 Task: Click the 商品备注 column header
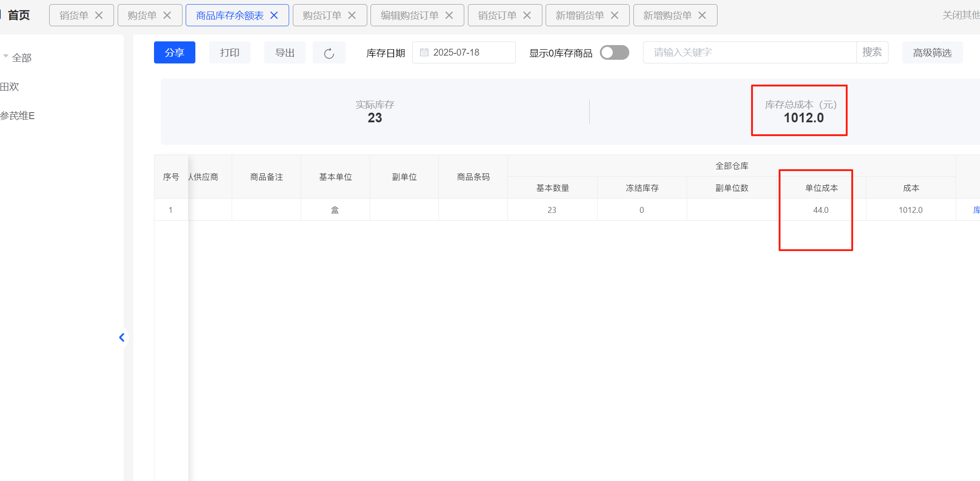[267, 177]
